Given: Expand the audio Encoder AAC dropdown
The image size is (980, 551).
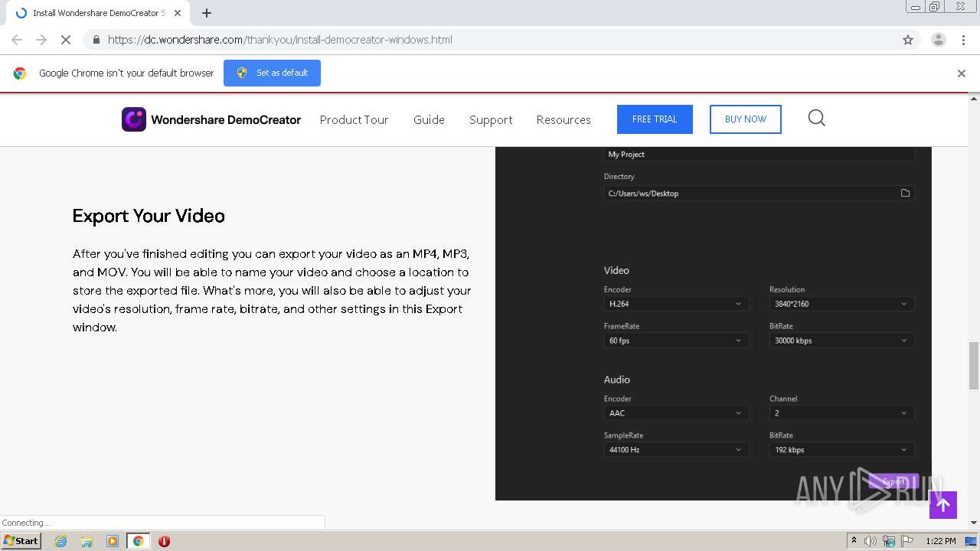Looking at the screenshot, I should click(676, 413).
